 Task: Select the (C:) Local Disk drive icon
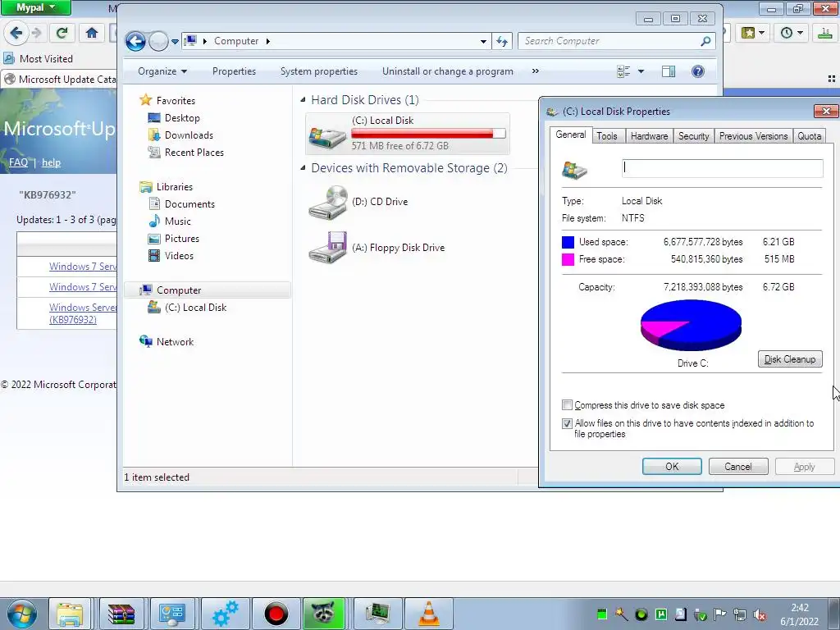click(x=328, y=137)
